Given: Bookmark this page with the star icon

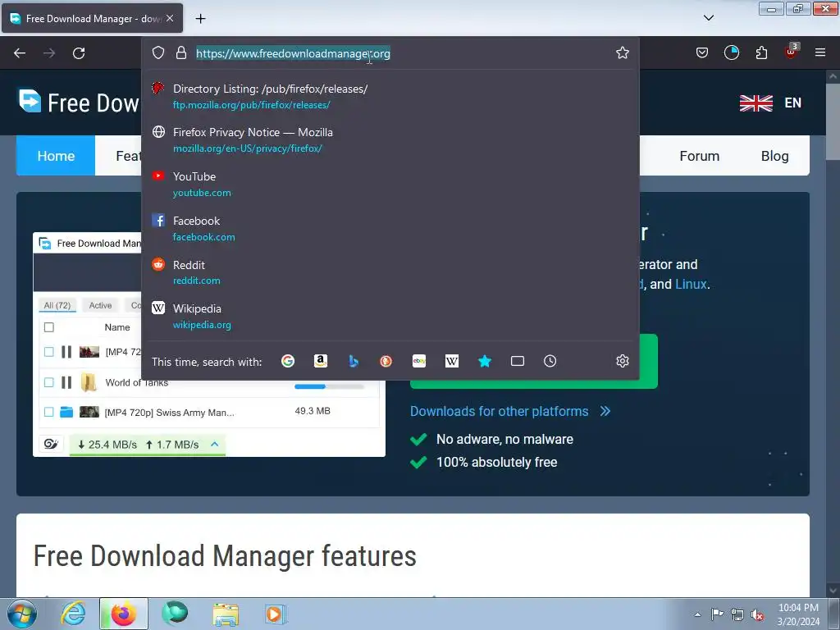Looking at the screenshot, I should [x=622, y=52].
